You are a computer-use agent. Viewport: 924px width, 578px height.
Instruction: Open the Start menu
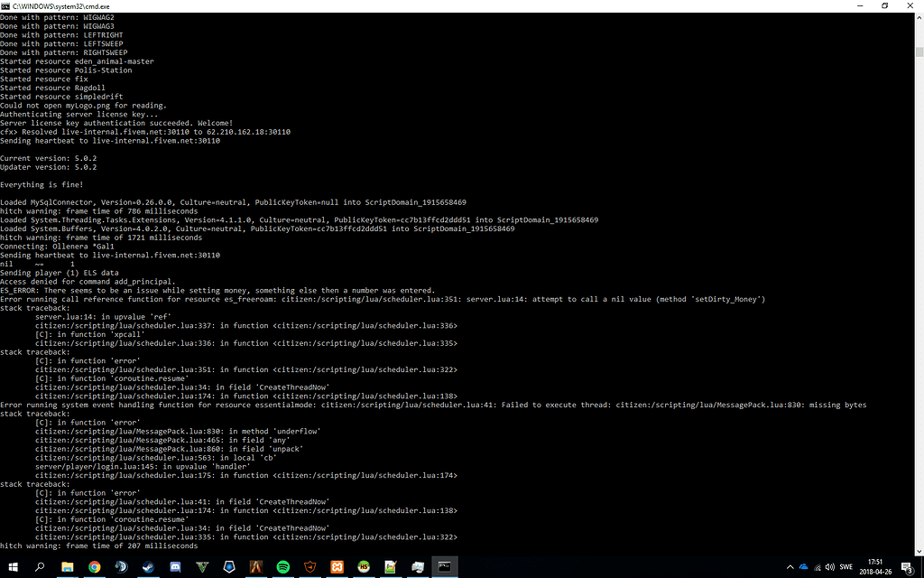[14, 567]
